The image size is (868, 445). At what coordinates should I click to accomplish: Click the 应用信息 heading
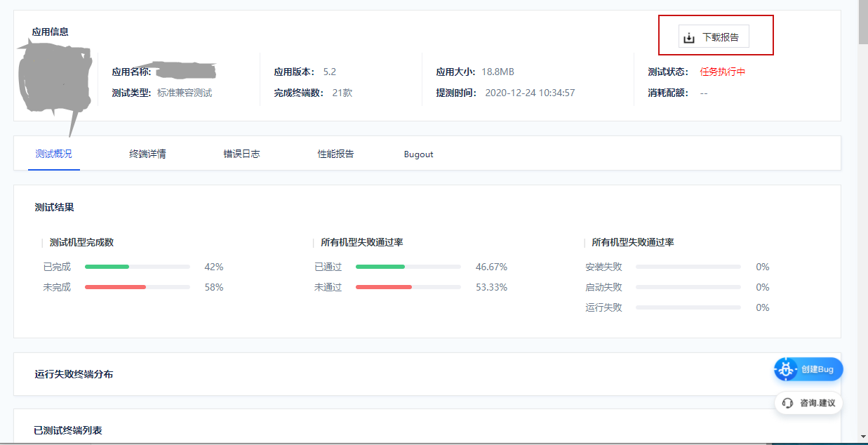point(50,32)
